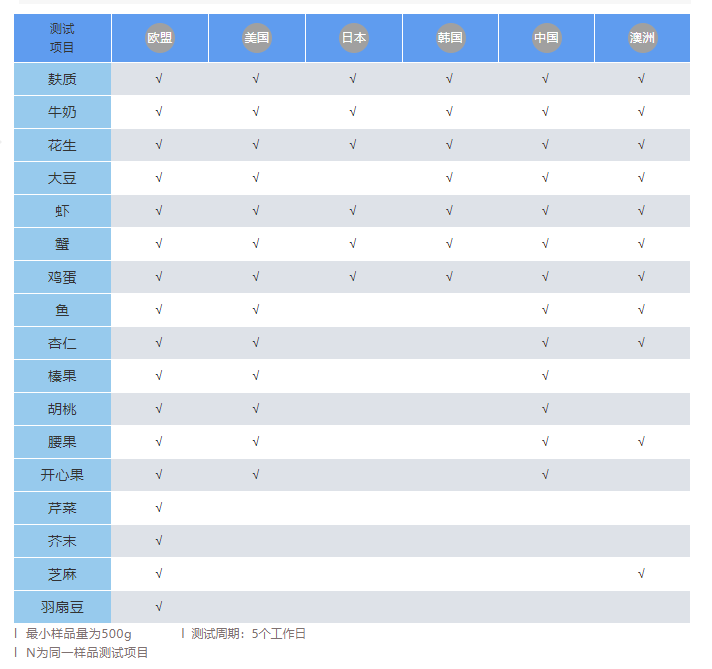The image size is (712, 669).
Task: Click the 鸡蛋 checkmark under 日本 column
Action: point(353,277)
